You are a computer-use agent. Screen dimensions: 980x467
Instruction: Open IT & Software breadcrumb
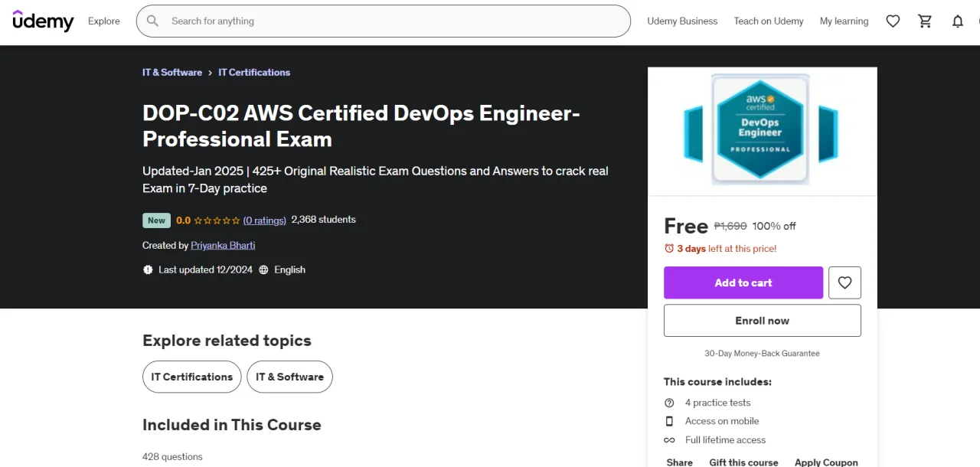click(172, 73)
